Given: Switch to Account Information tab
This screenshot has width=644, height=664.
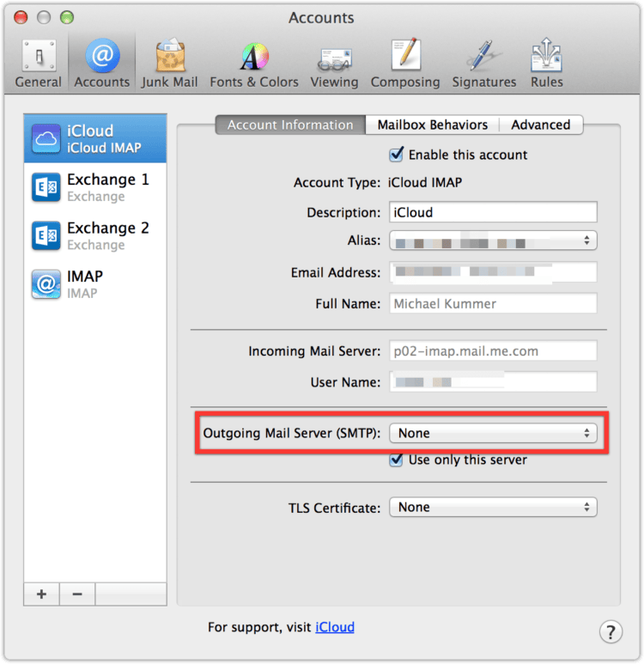Looking at the screenshot, I should pos(290,125).
